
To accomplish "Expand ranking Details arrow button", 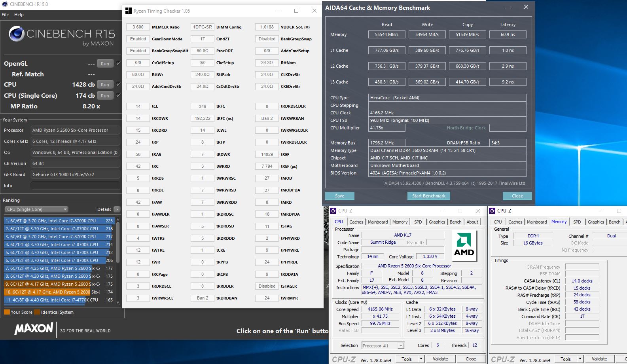I will pos(117,209).
